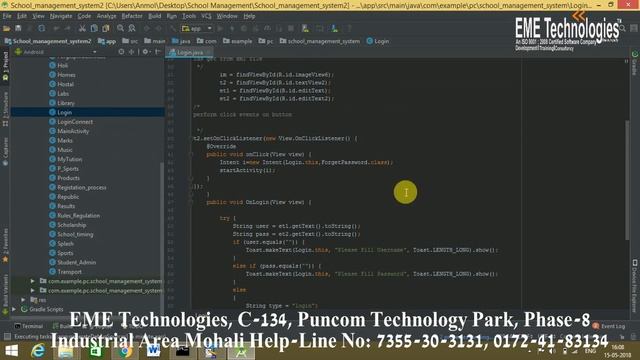Viewport: 640px width, 360px height.
Task: Open the Help menu
Action: [249, 16]
